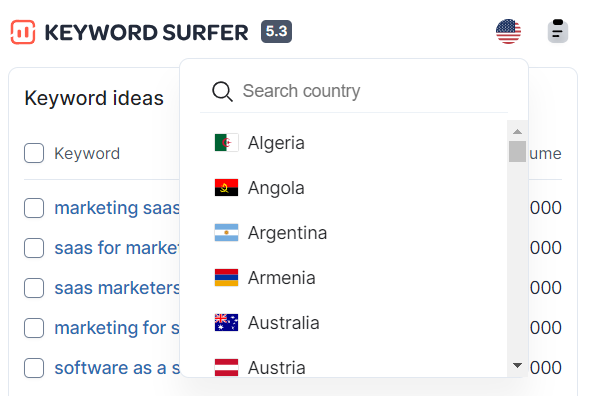Choose the Argentina flag icon
Screen dimensions: 594x396
pos(226,233)
